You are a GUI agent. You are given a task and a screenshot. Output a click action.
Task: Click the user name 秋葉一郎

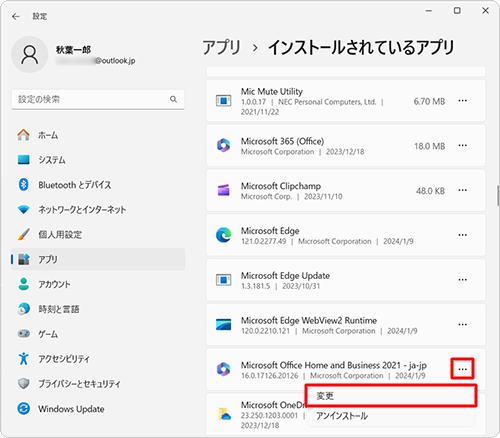point(73,50)
